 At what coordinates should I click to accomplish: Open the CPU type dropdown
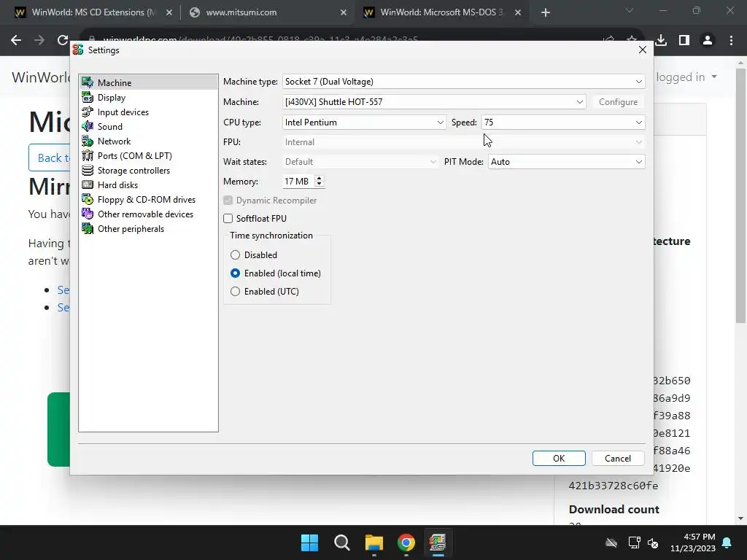[364, 122]
